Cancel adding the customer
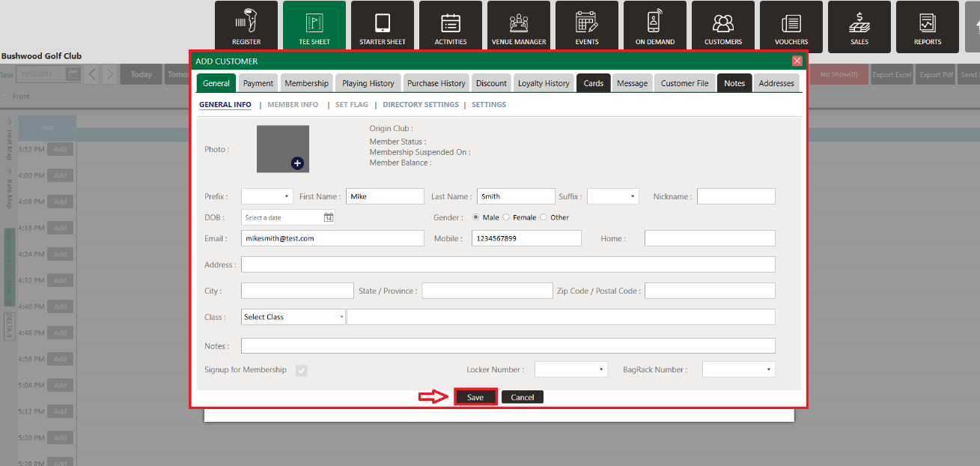Image resolution: width=980 pixels, height=466 pixels. click(523, 397)
